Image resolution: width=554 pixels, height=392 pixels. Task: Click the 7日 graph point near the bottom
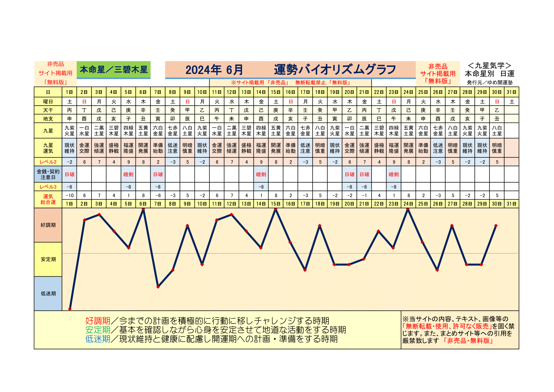point(158,287)
